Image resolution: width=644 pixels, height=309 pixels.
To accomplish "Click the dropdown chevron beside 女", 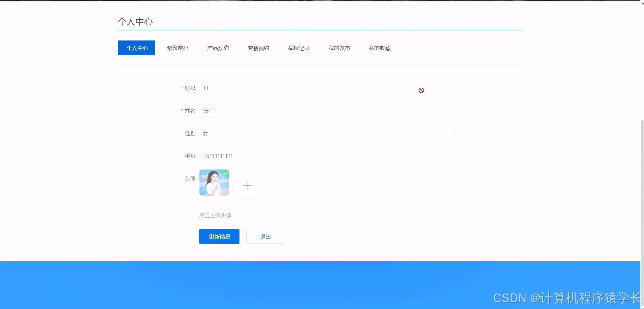I will (x=455, y=133).
